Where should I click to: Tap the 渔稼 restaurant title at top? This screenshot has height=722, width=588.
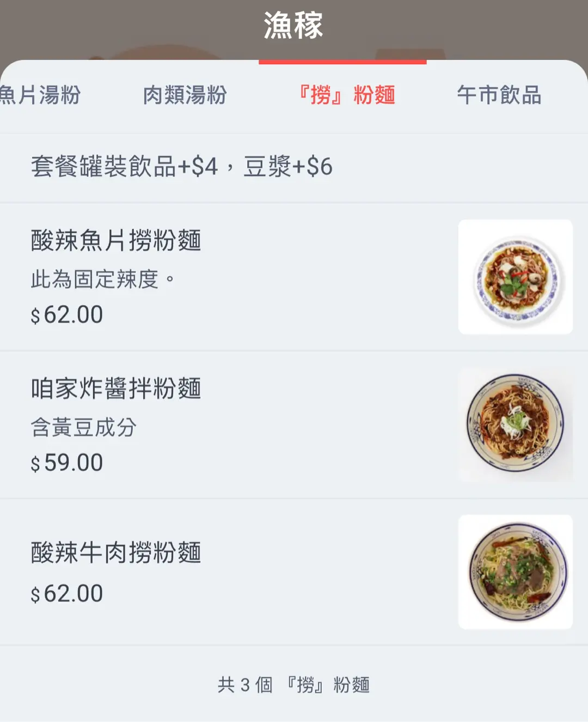[293, 26]
